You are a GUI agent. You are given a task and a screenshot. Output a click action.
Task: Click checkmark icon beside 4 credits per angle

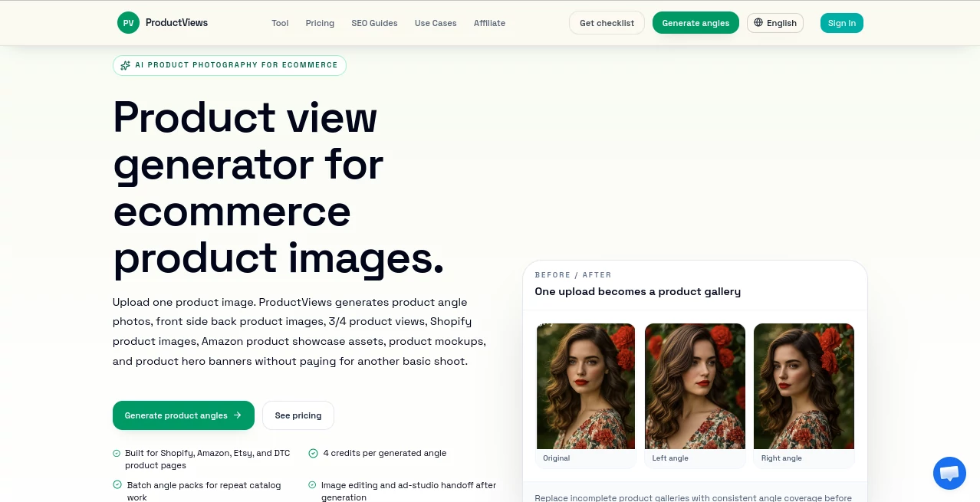(x=313, y=454)
